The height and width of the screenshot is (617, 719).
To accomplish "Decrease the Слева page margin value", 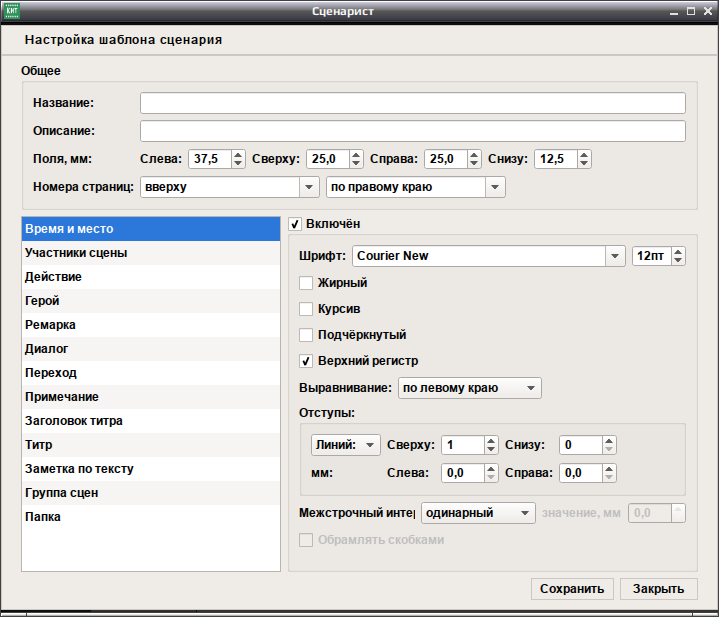I will click(238, 164).
